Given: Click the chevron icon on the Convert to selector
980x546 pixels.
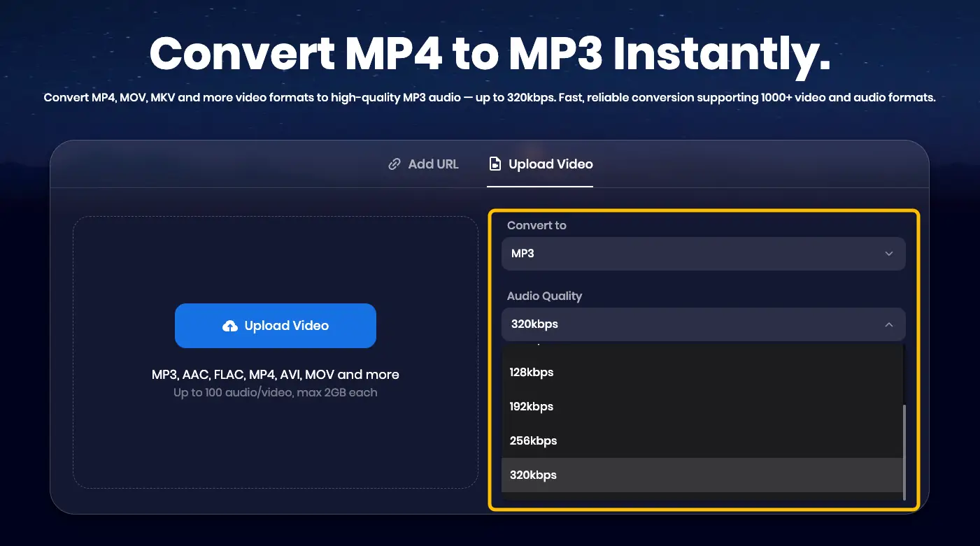Looking at the screenshot, I should (x=888, y=254).
